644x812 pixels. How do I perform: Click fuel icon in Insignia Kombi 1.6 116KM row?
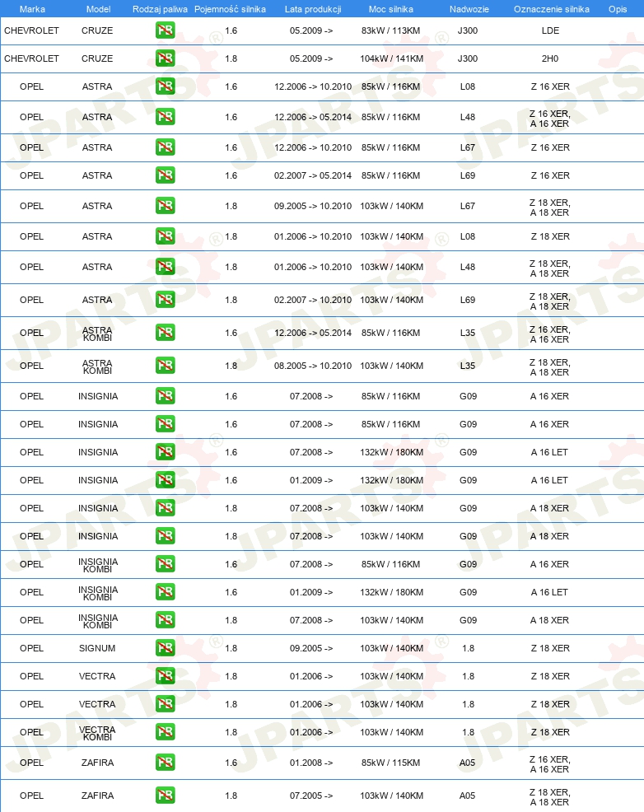click(x=166, y=564)
